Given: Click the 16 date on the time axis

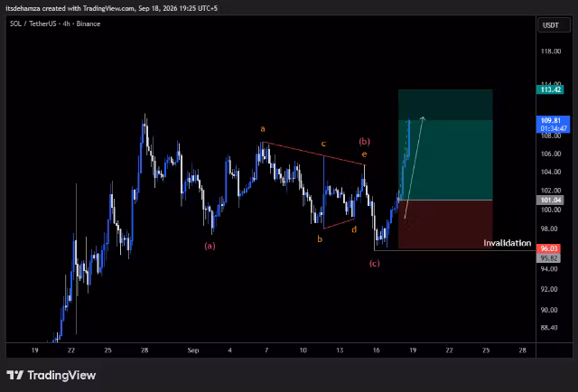Looking at the screenshot, I should click(376, 350).
